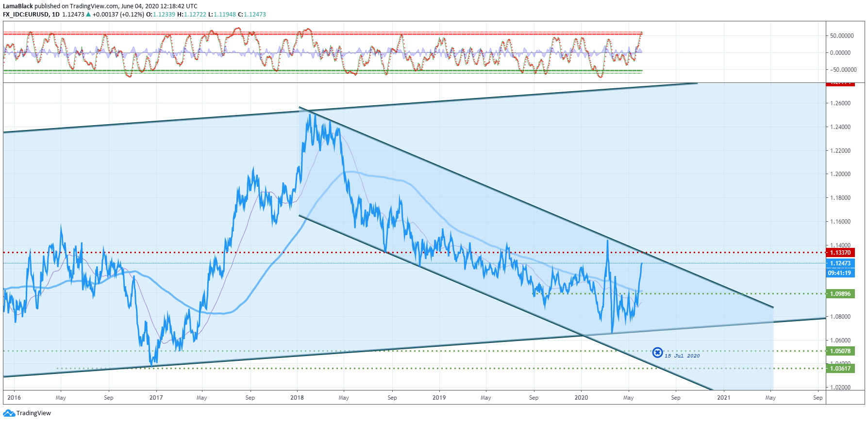Select the FX_IDC:EURUSD symbol label
The height and width of the screenshot is (422, 868).
(x=26, y=15)
